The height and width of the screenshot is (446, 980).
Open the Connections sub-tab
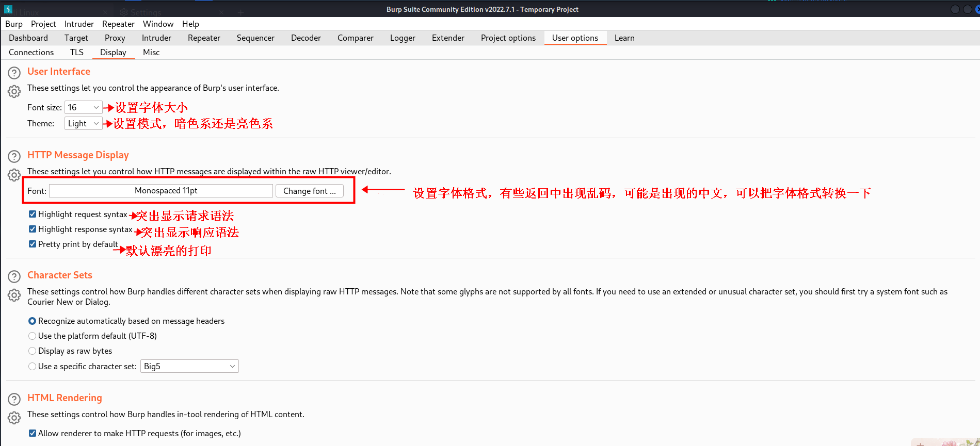click(31, 52)
